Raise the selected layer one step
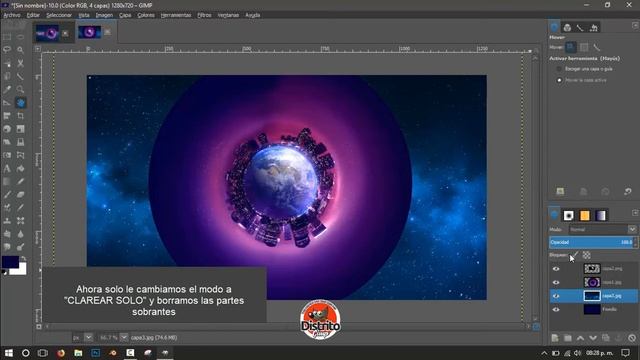 pos(580,338)
